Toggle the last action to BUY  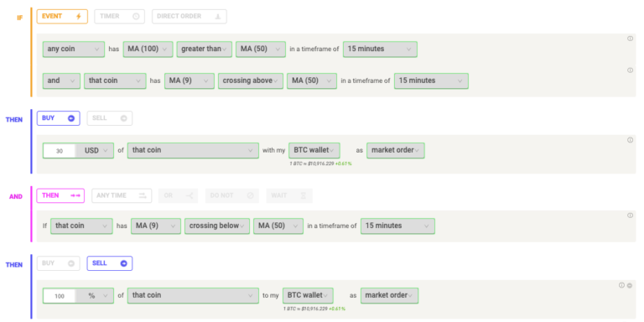click(x=59, y=263)
